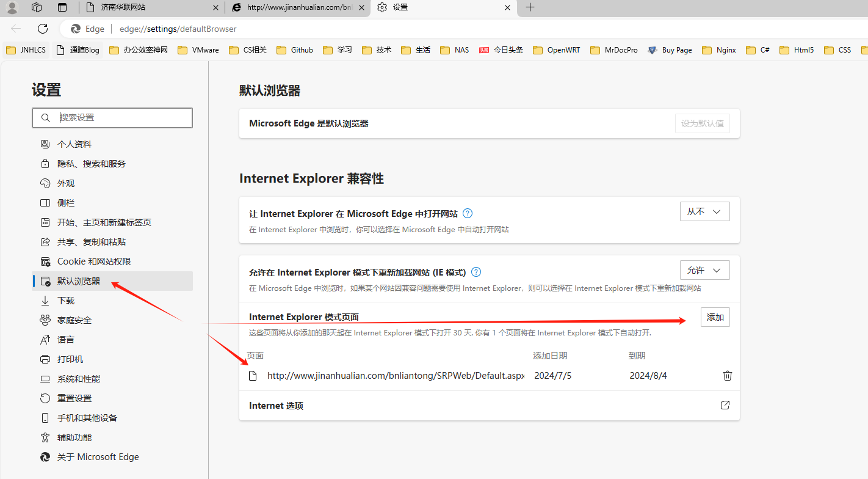Click the address bar edge://settings/defaultBrowser
Viewport: 868px width, 479px height.
[x=178, y=29]
